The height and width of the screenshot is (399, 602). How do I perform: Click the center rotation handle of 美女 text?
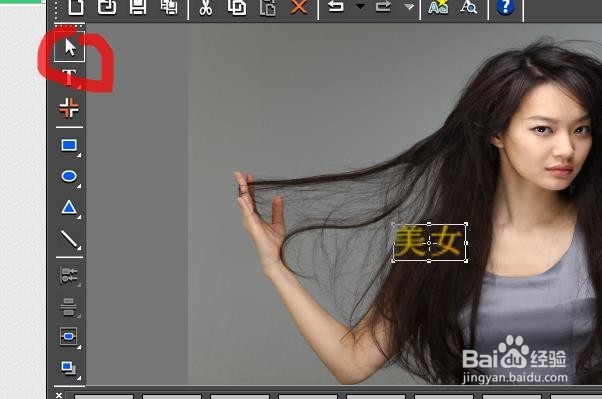click(x=429, y=243)
